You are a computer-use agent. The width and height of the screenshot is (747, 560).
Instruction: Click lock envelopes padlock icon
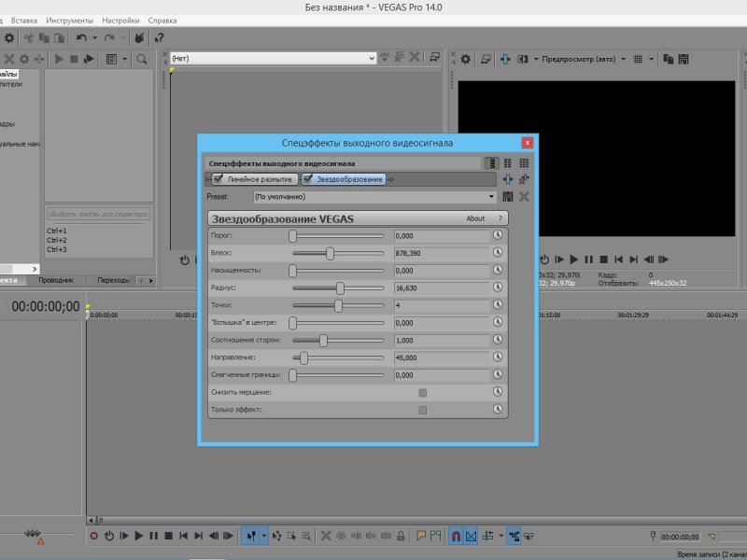coord(401,536)
